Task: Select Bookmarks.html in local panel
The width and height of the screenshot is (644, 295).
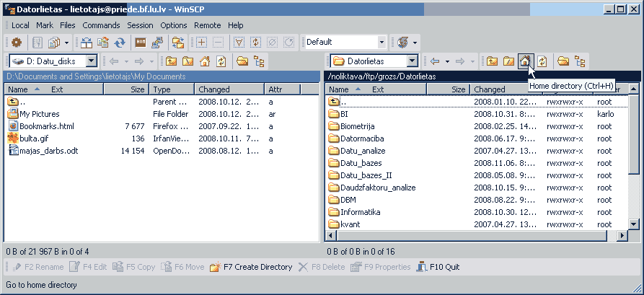Action: [47, 126]
